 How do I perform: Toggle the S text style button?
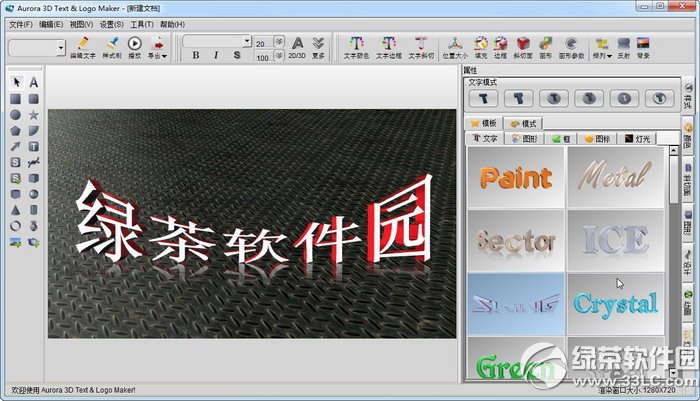coord(237,55)
